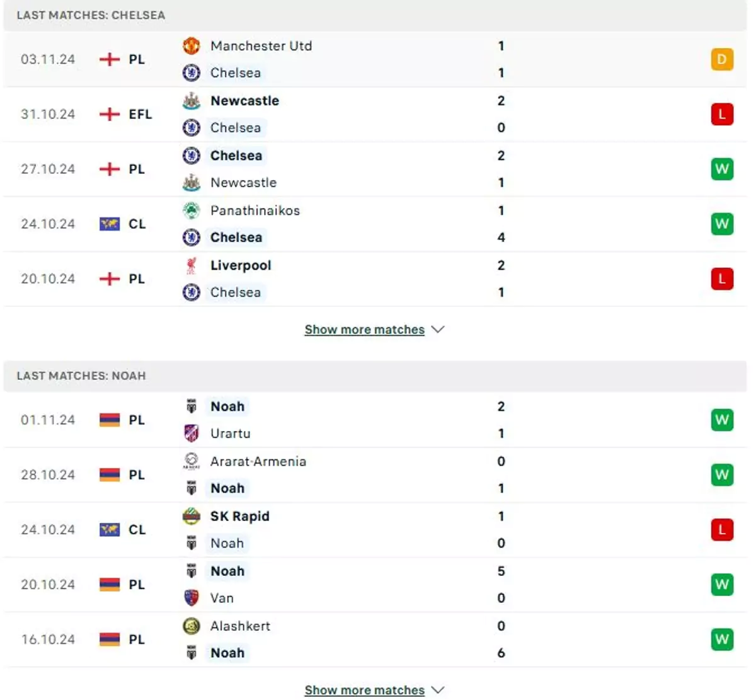Click the orange D draw badge
756x700 pixels.
point(722,59)
